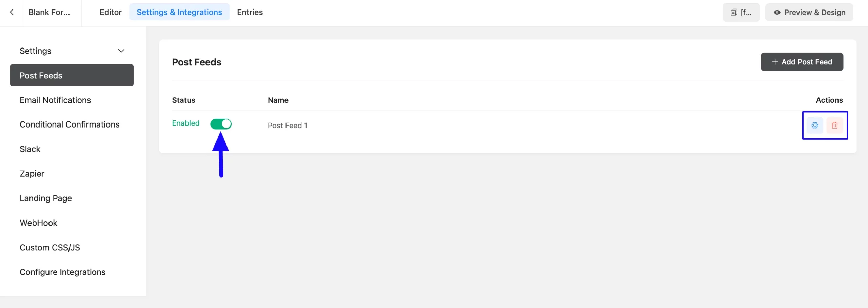Delete Post Feed 1 with trash icon
The width and height of the screenshot is (868, 308).
[x=834, y=125]
